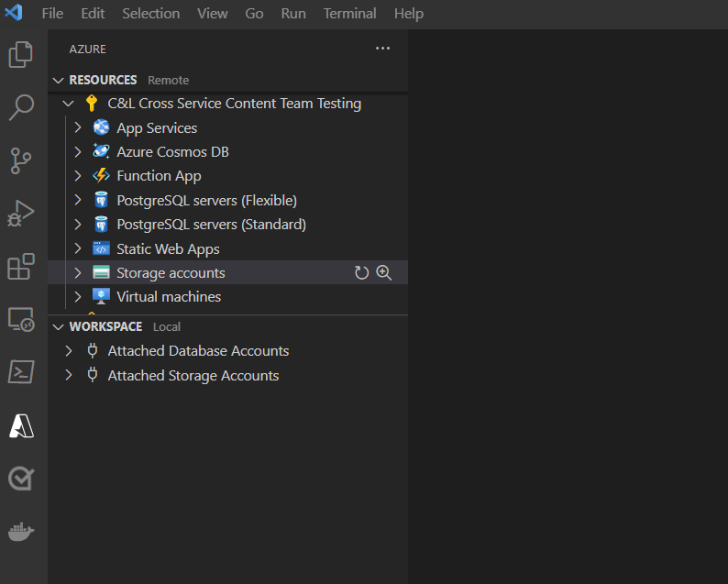Click the Virtual machines monitor icon
The image size is (728, 584).
[101, 296]
